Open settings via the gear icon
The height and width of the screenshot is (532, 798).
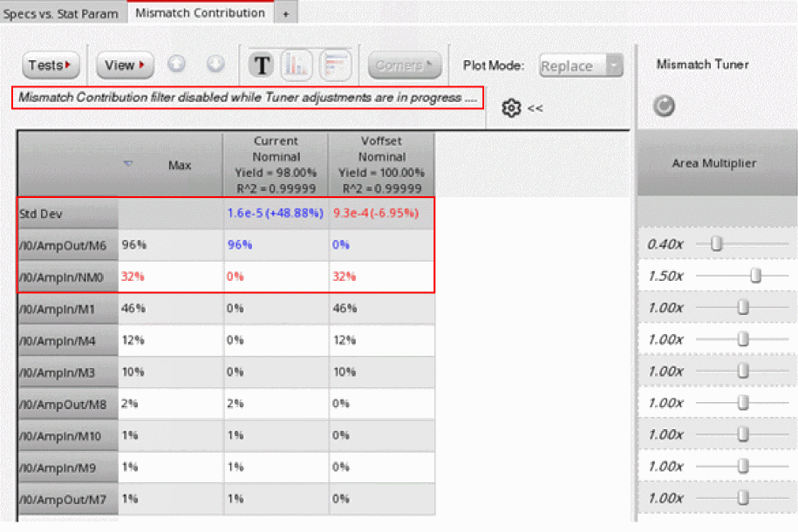tap(511, 108)
